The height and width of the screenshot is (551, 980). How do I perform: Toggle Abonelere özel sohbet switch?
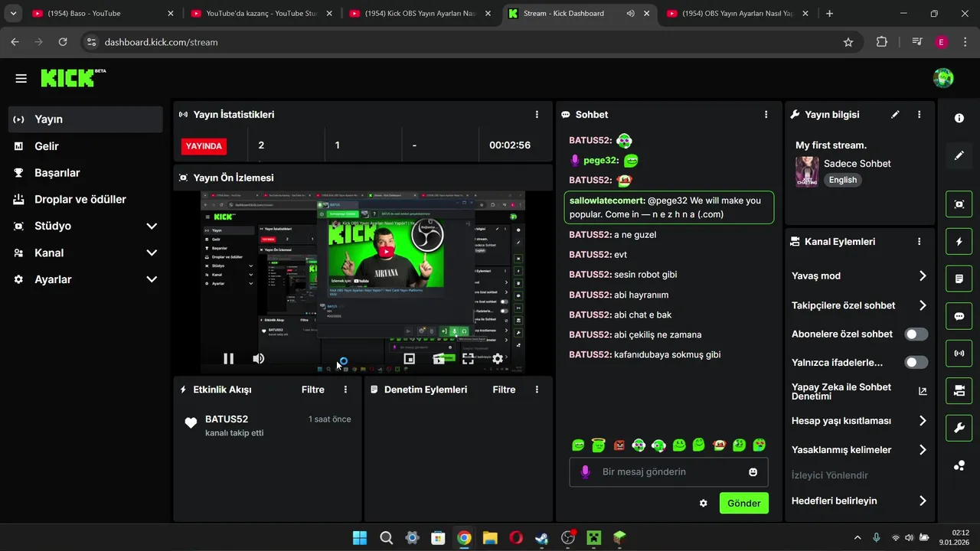916,334
